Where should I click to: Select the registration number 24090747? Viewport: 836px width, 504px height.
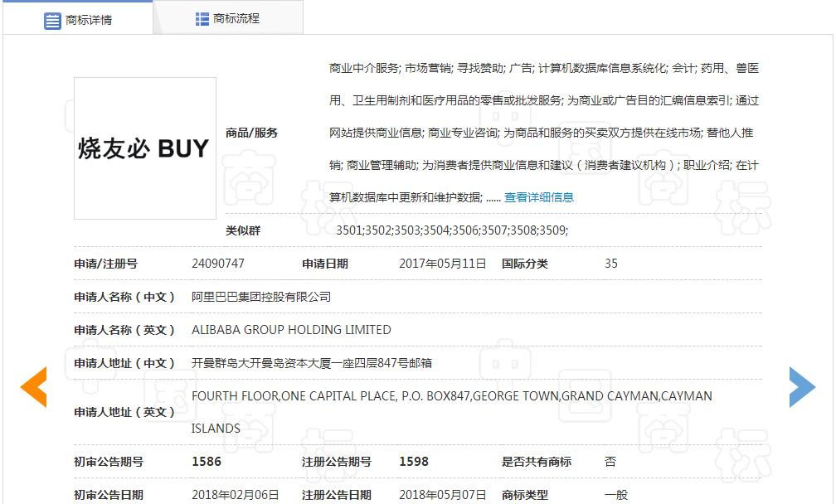pos(218,264)
